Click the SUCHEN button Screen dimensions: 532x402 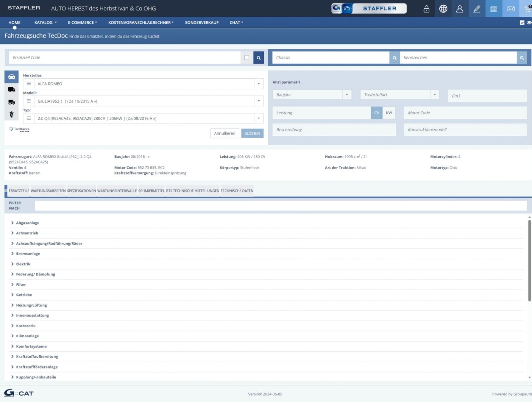(x=252, y=133)
